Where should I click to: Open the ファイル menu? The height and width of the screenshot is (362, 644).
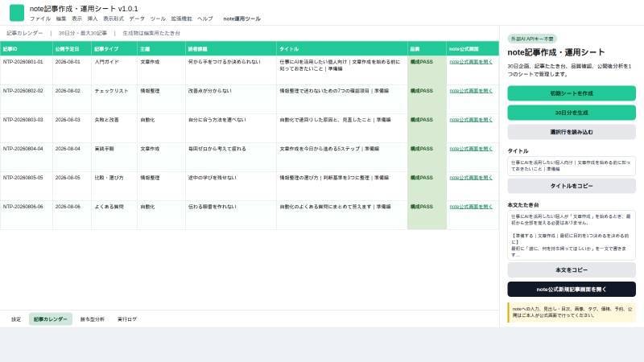[x=39, y=19]
